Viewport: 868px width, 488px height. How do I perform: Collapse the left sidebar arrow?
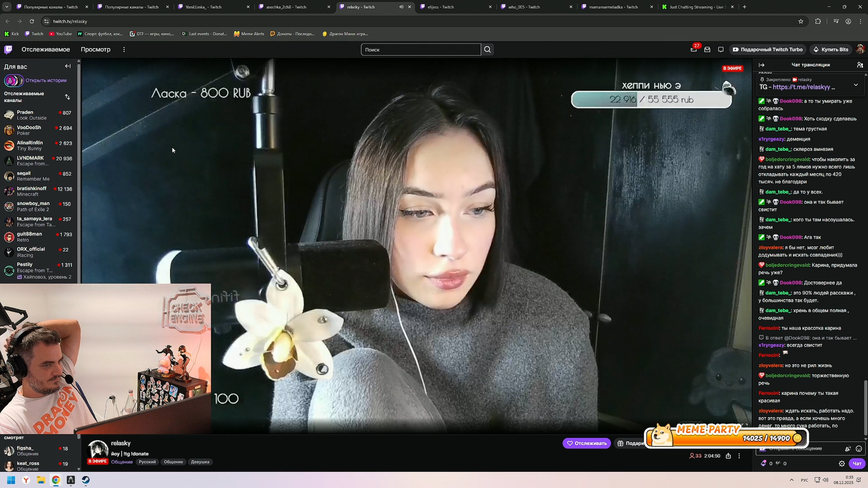tap(68, 66)
